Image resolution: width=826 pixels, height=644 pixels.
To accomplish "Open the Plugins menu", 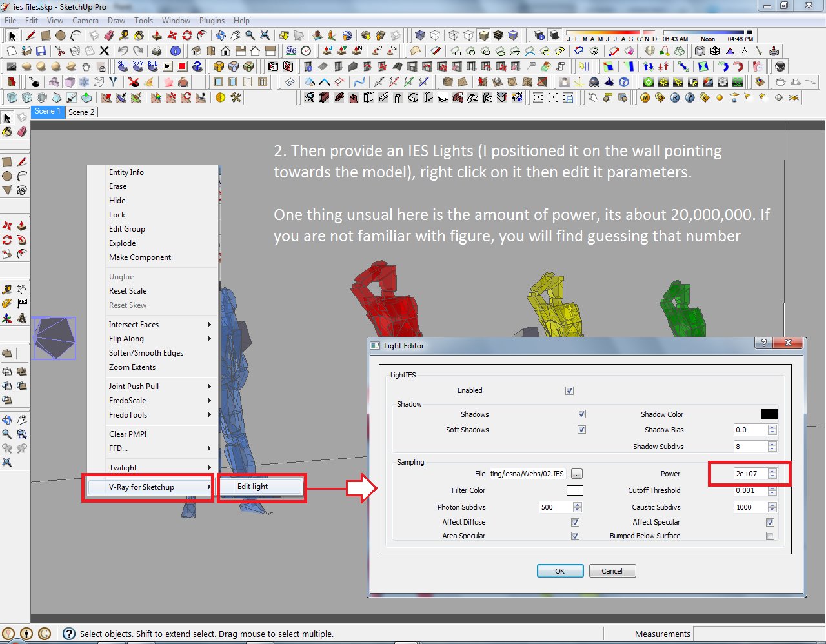I will (212, 20).
